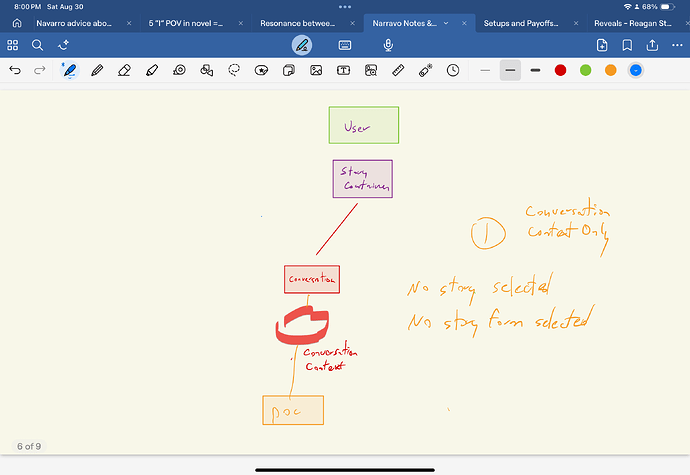Activate the Laser pointer tool
This screenshot has height=475, width=690.
425,70
